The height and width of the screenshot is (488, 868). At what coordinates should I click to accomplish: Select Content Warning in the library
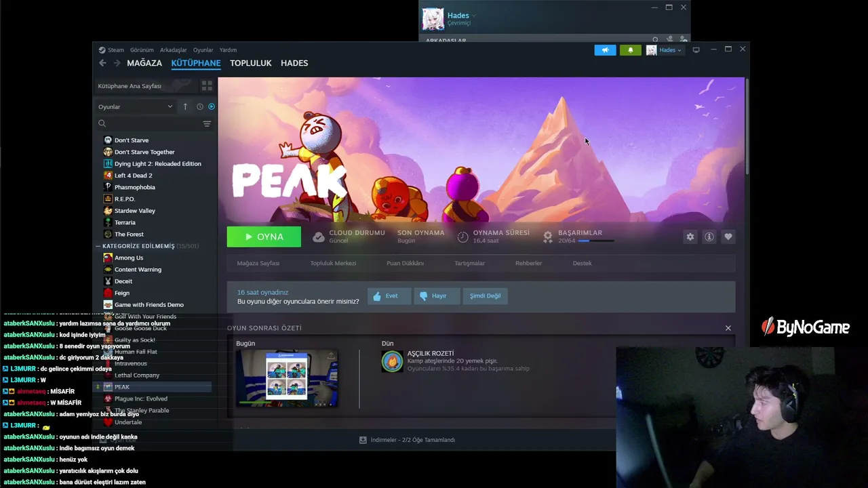[x=138, y=270]
